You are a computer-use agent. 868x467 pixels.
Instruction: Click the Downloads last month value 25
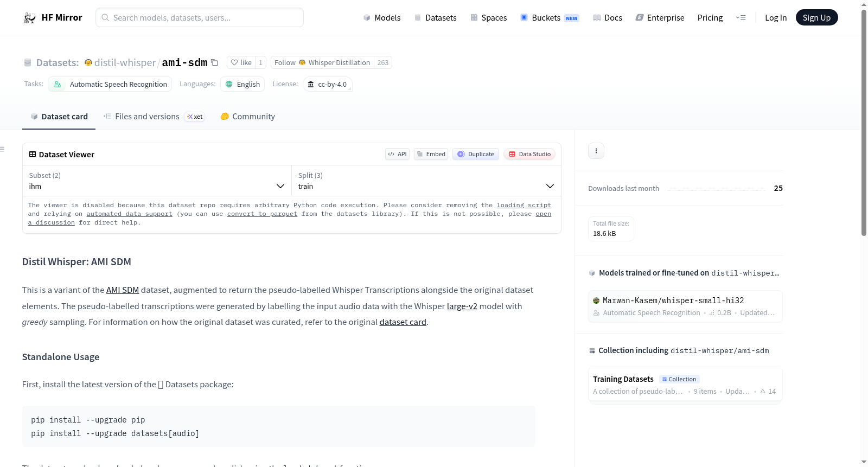(x=778, y=188)
